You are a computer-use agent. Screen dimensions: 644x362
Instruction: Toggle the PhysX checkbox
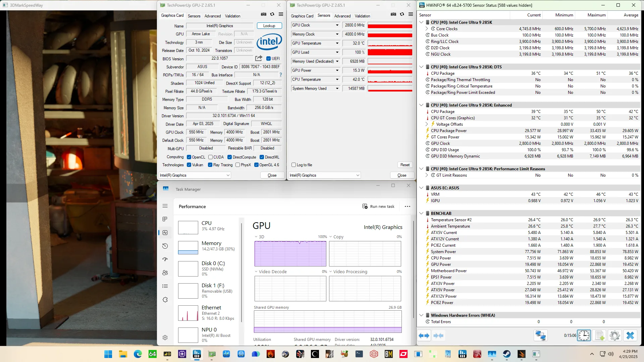(237, 165)
